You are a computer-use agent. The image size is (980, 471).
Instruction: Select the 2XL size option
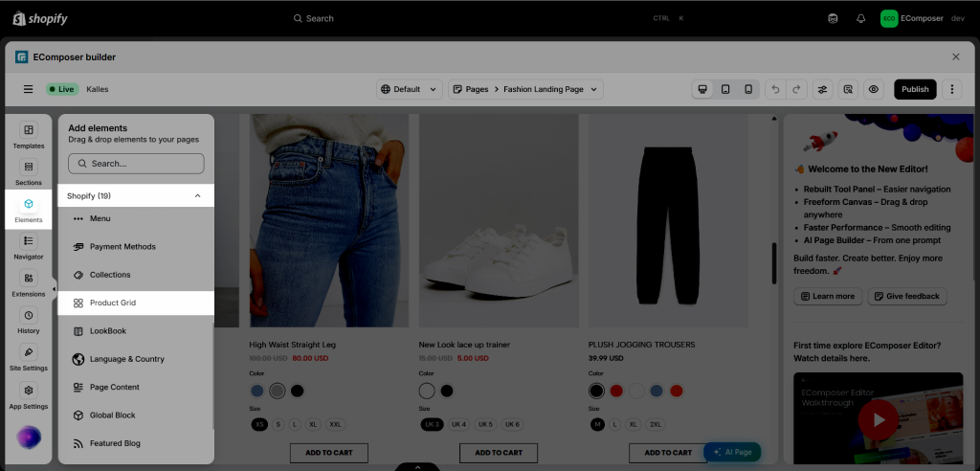click(656, 424)
